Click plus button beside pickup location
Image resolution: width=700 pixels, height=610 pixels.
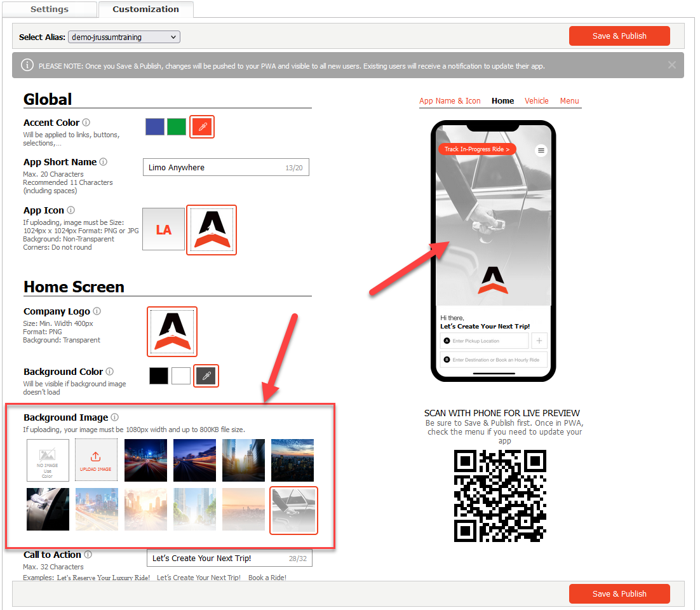pos(539,341)
